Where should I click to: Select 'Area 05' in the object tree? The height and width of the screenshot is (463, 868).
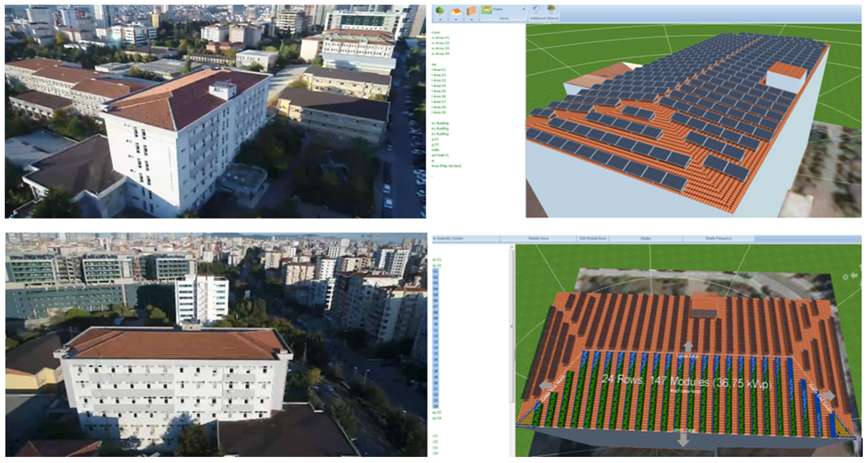439,91
